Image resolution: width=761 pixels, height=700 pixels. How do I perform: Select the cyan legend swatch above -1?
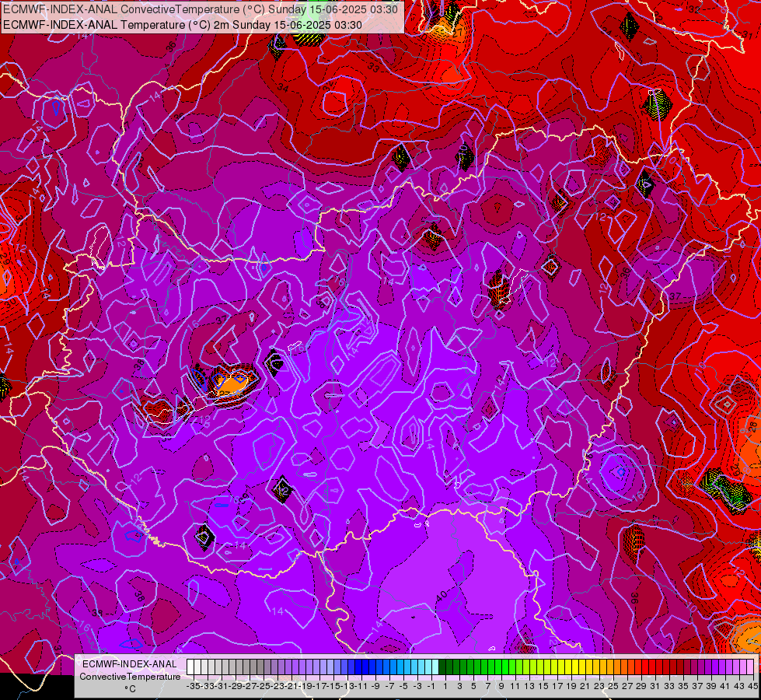428,667
